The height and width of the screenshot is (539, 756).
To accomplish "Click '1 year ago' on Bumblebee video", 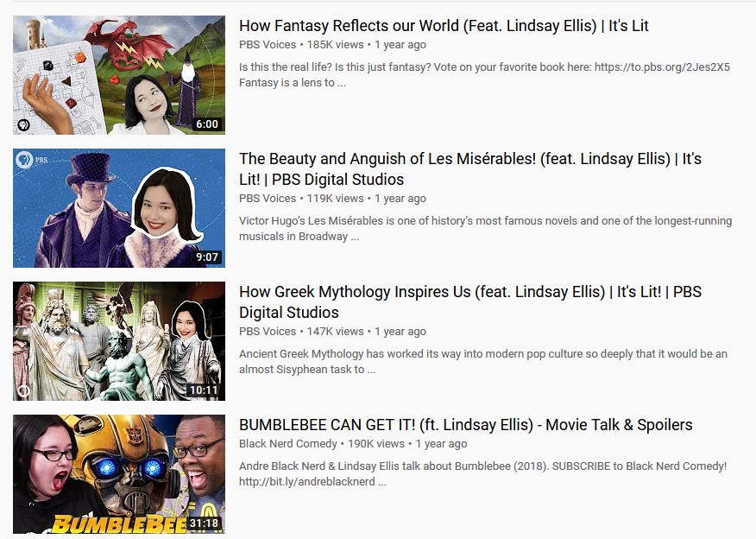I will (441, 444).
